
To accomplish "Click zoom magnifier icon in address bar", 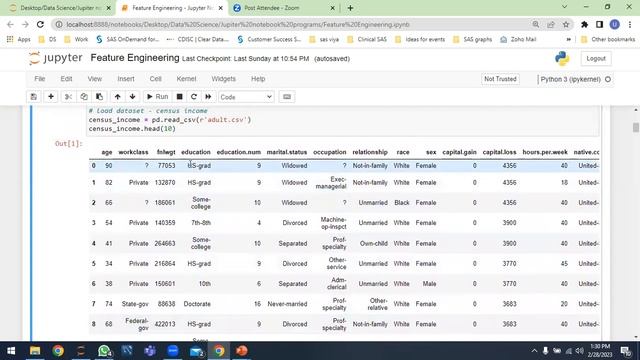I will (x=536, y=24).
